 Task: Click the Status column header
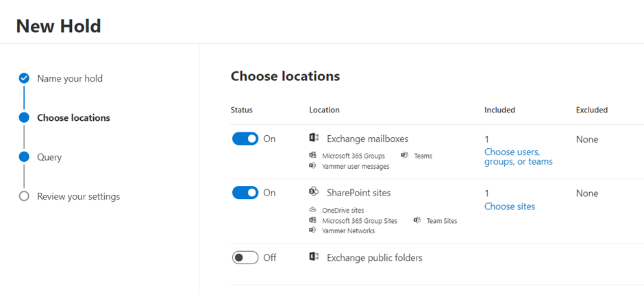[241, 110]
